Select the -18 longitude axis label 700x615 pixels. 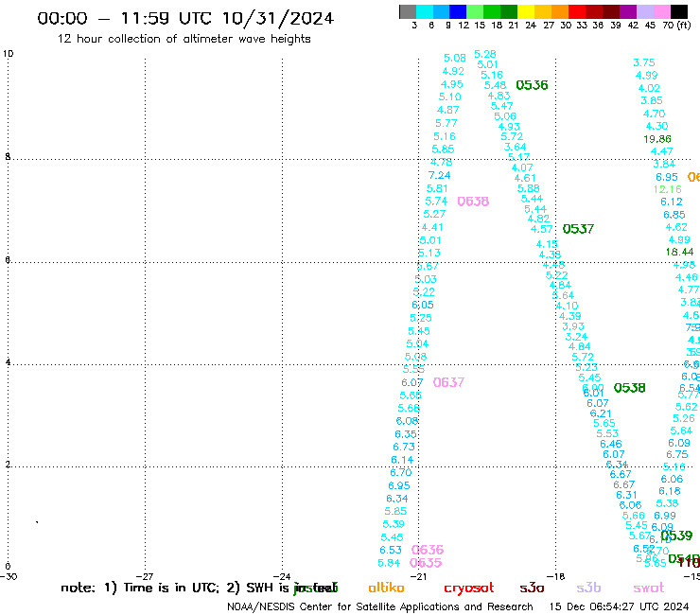pos(556,576)
